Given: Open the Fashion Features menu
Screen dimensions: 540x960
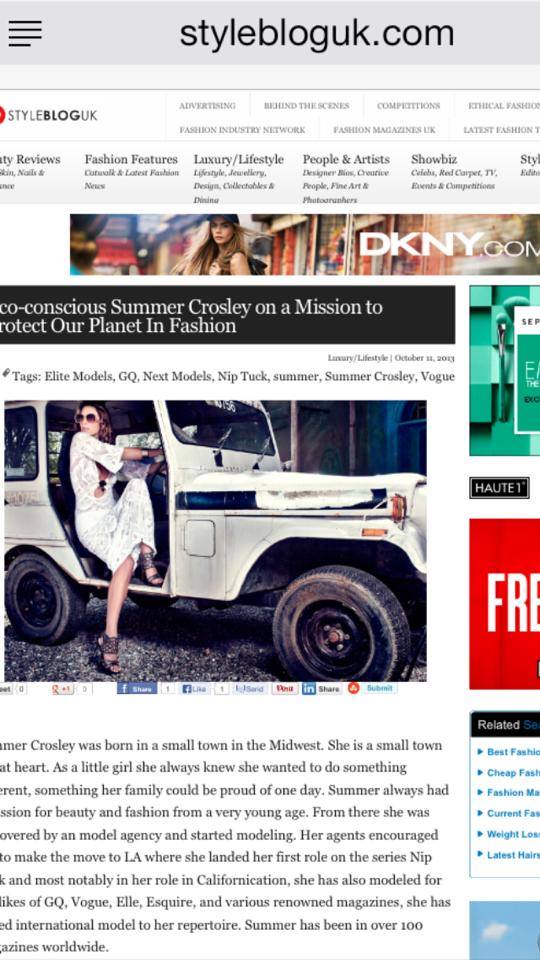Looking at the screenshot, I should tap(131, 160).
